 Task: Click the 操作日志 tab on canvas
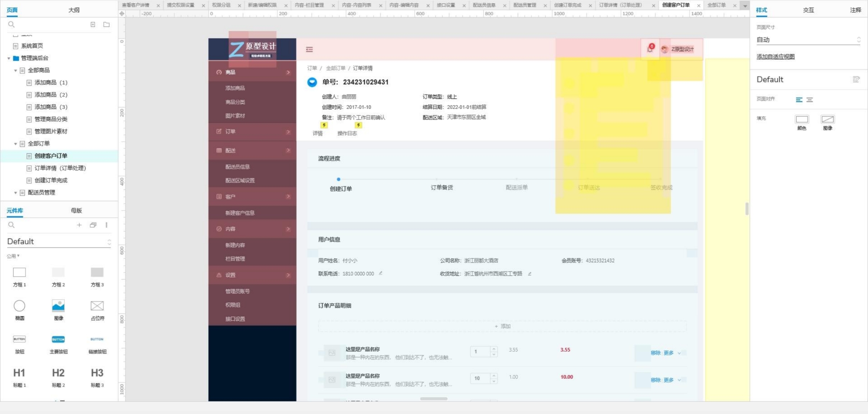(x=347, y=133)
